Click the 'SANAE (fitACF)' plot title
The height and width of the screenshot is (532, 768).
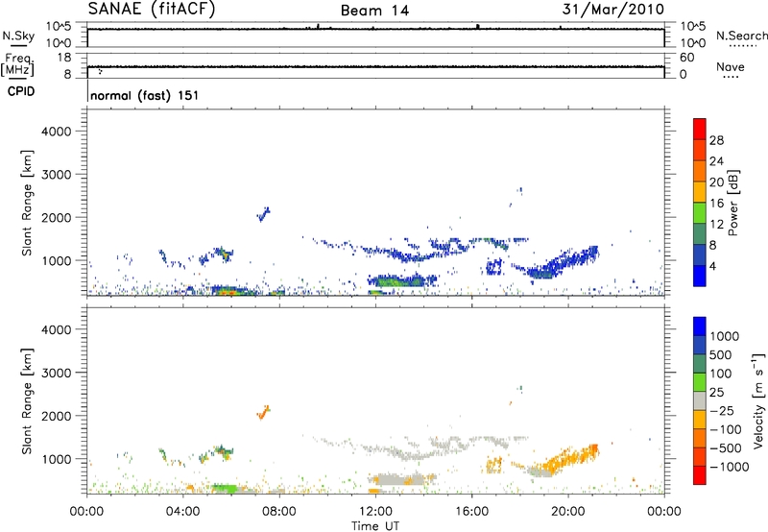point(152,9)
